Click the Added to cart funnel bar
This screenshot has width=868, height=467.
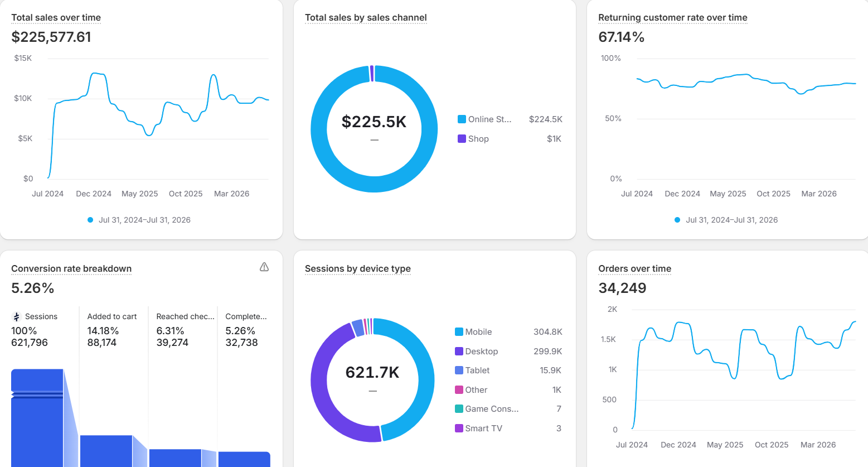106,451
